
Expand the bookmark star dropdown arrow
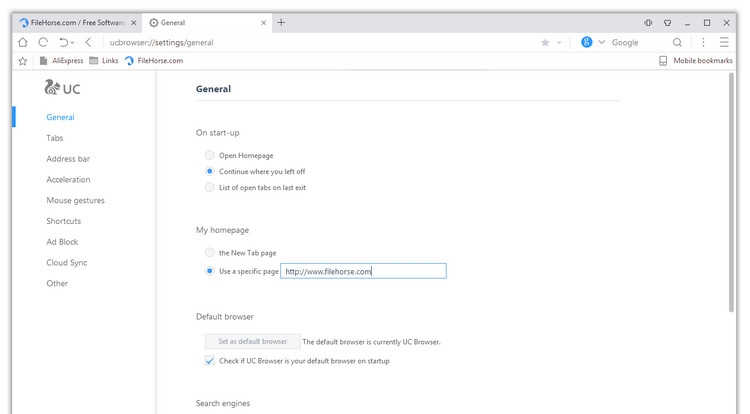coord(559,43)
